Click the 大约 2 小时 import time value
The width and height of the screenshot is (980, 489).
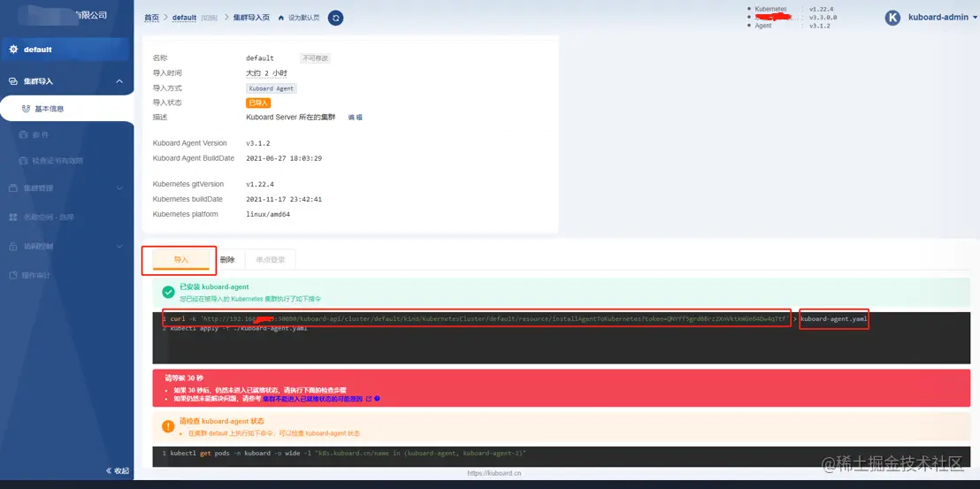[x=266, y=73]
